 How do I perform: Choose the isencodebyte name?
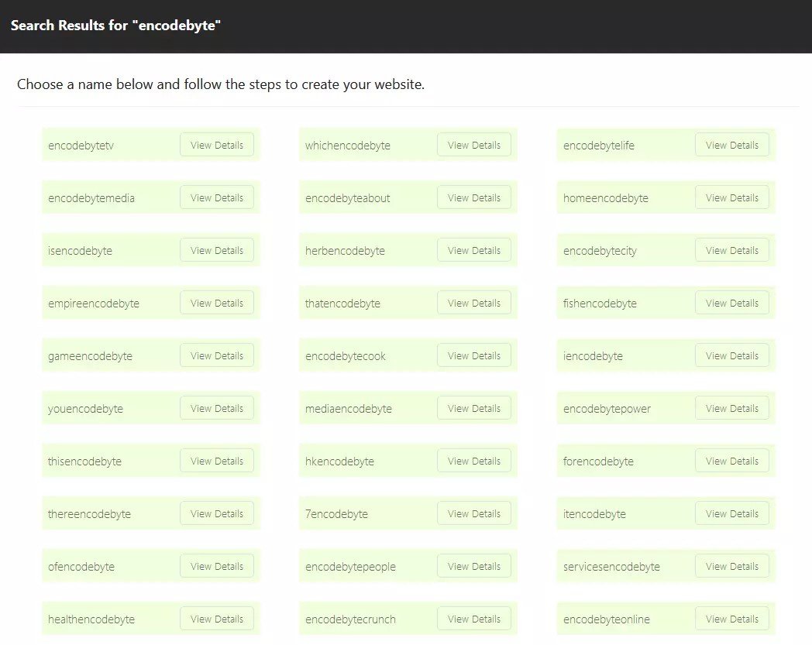click(x=80, y=251)
